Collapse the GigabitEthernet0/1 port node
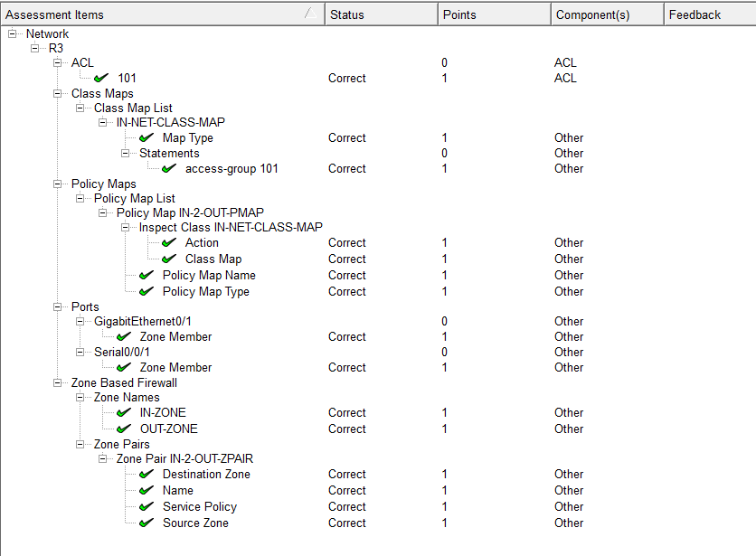Viewport: 756px width, 556px height. point(80,321)
